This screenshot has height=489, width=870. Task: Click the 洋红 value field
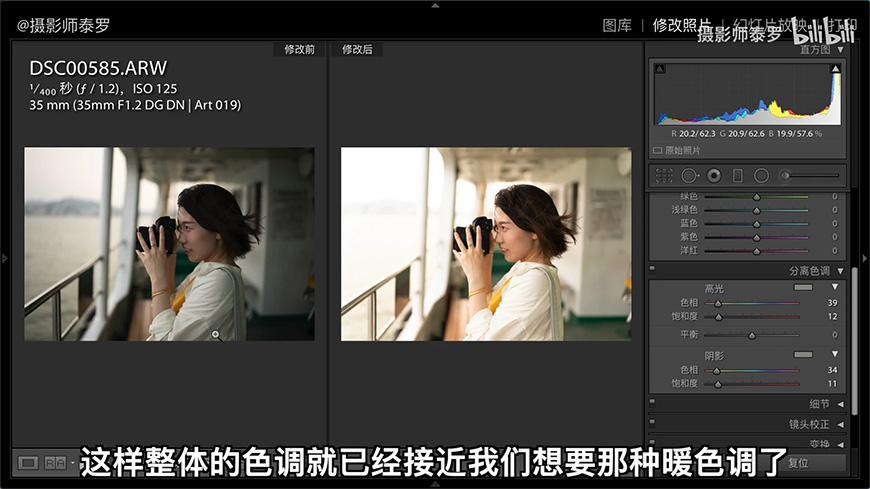(834, 250)
